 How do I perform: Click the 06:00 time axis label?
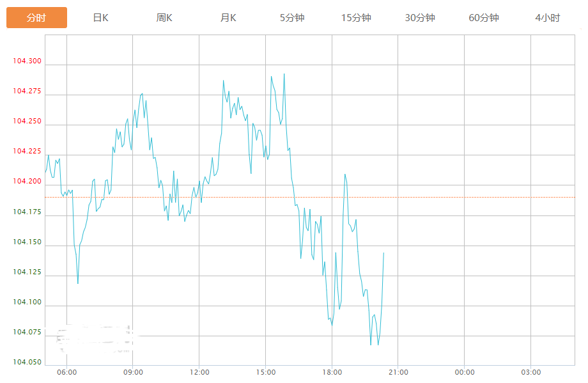(x=66, y=372)
